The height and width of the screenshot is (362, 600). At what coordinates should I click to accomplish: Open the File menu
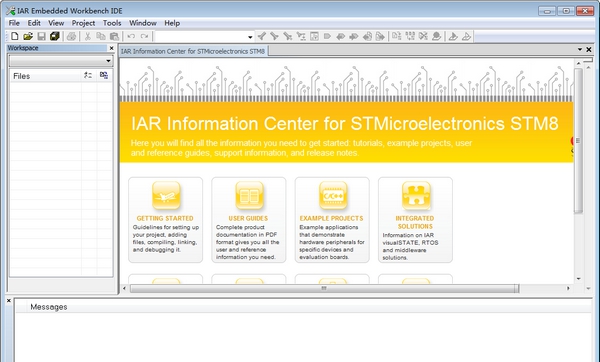point(14,23)
